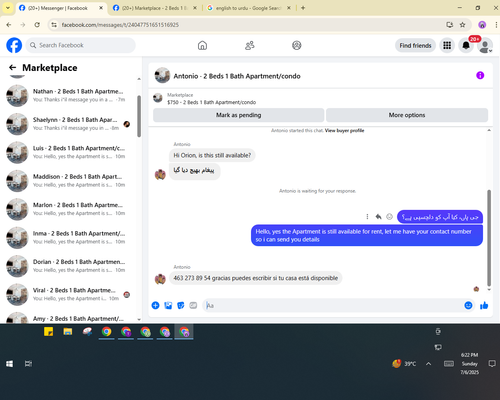This screenshot has width=500, height=400.
Task: Open the Facebook menu grid icon
Action: [x=447, y=45]
